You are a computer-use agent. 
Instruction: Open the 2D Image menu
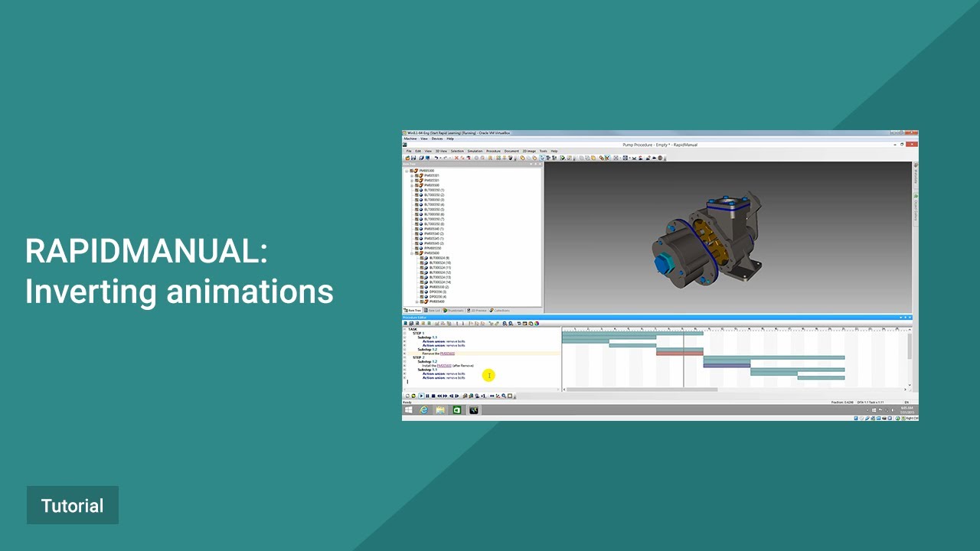point(529,151)
